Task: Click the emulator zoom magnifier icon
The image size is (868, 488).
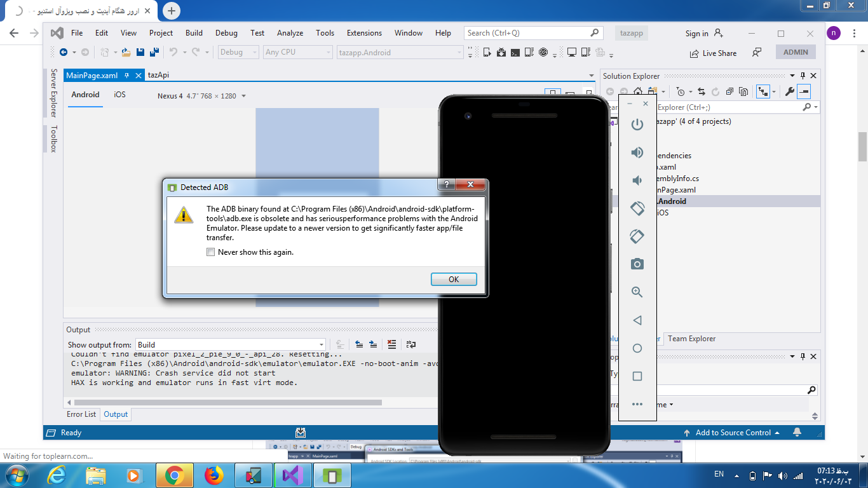Action: tap(637, 292)
